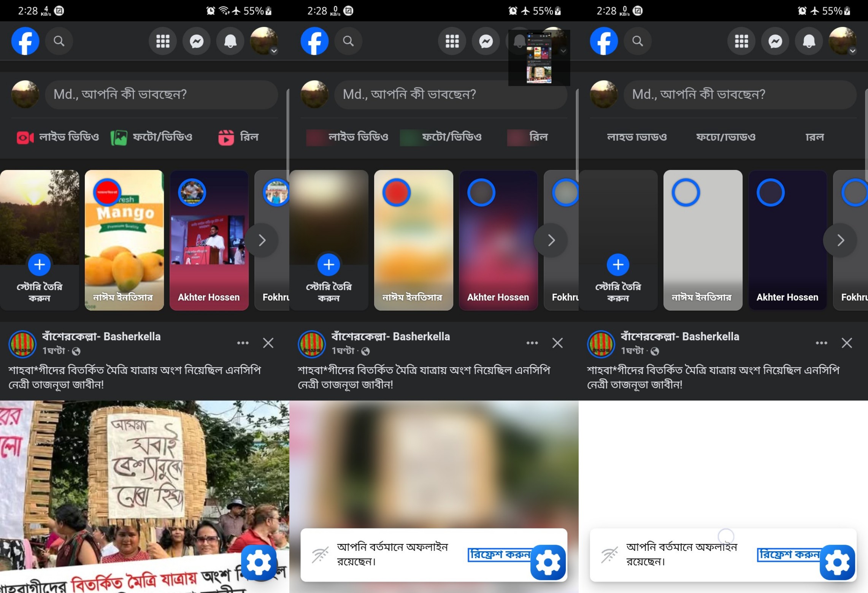Tap the blue settings gear in the left screenshot
868x593 pixels.
(259, 562)
